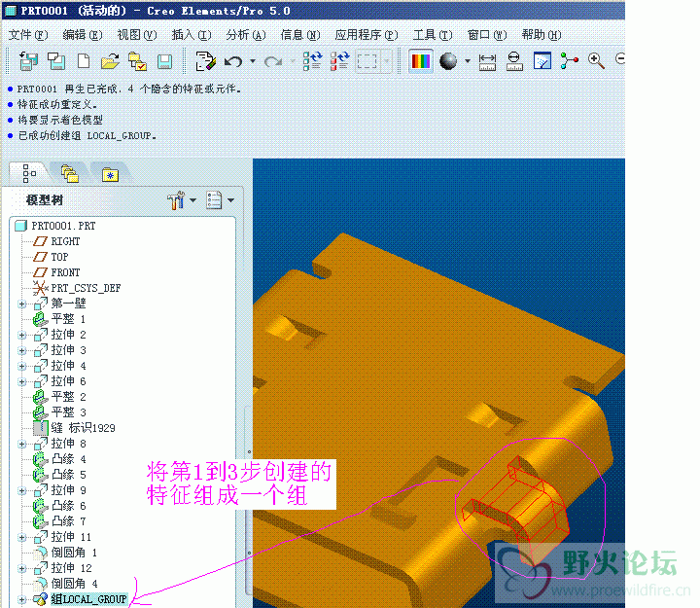The height and width of the screenshot is (608, 700).
Task: Open the 插入(I) menu
Action: [192, 34]
